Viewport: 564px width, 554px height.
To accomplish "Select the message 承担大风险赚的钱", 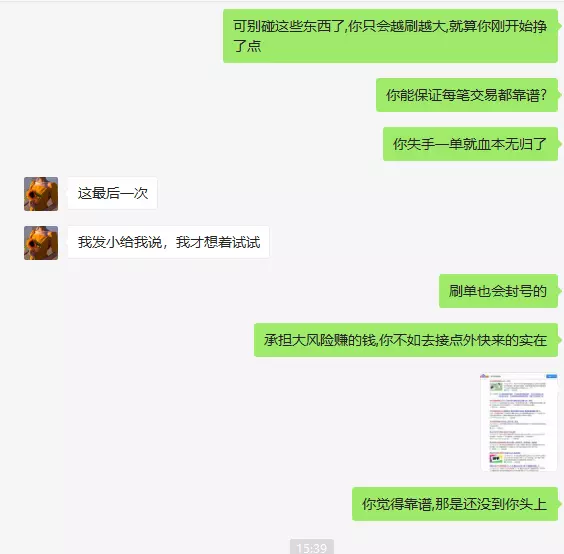I will tap(406, 340).
